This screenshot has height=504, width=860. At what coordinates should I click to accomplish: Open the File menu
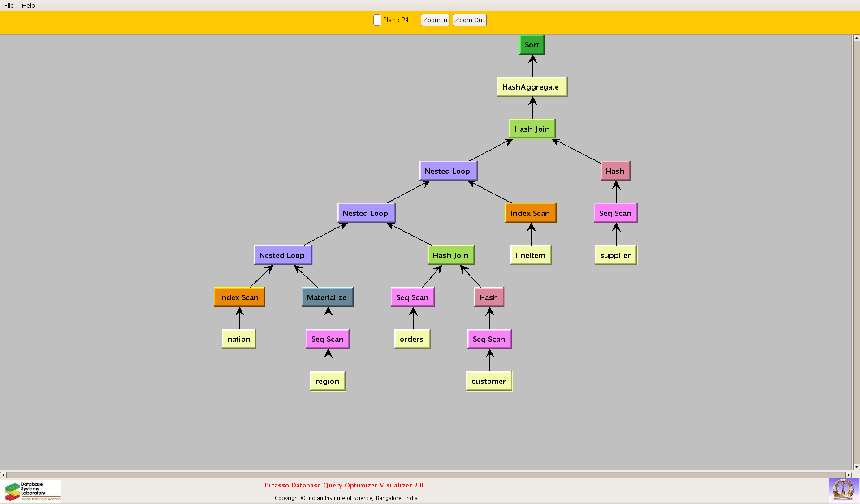click(x=9, y=5)
